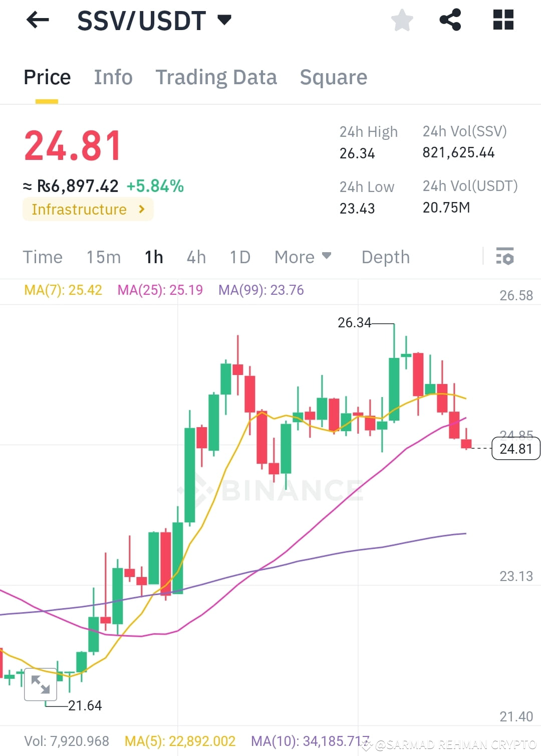
Task: Switch on the 1D interval view
Action: (x=239, y=257)
